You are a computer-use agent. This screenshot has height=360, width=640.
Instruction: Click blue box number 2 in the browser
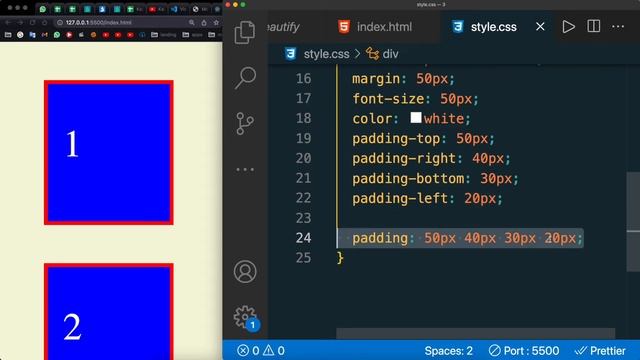pos(109,312)
